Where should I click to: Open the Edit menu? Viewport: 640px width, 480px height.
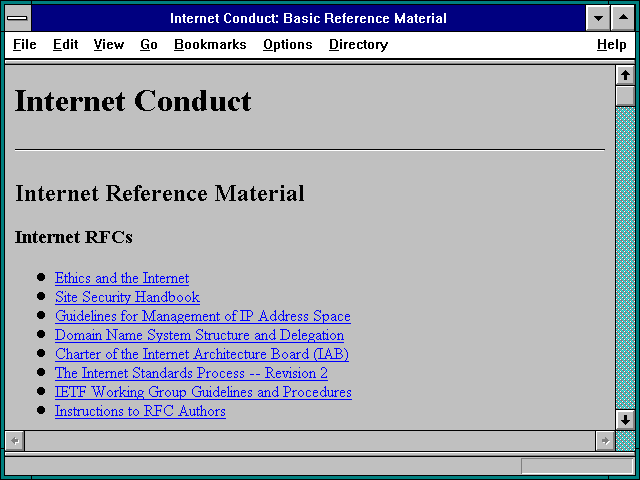click(65, 44)
